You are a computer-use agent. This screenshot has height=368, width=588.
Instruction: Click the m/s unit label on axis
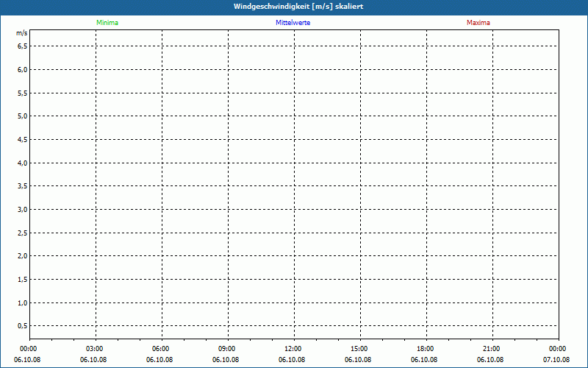tap(22, 33)
